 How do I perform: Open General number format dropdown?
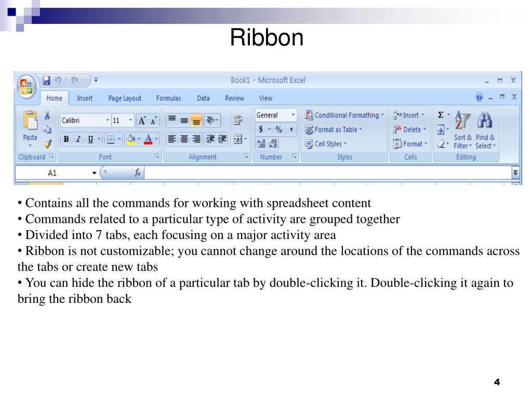coord(293,115)
